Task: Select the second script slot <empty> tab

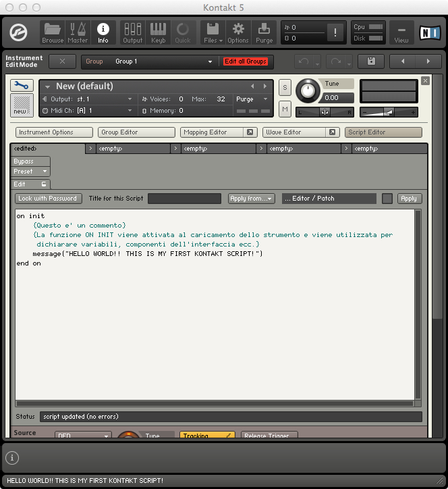Action: click(x=134, y=149)
